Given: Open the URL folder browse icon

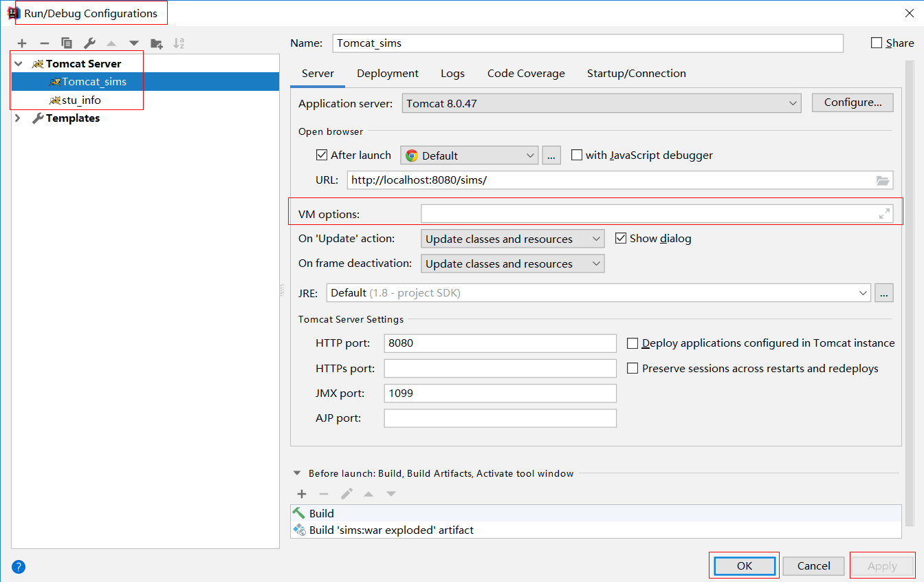Looking at the screenshot, I should [x=883, y=180].
